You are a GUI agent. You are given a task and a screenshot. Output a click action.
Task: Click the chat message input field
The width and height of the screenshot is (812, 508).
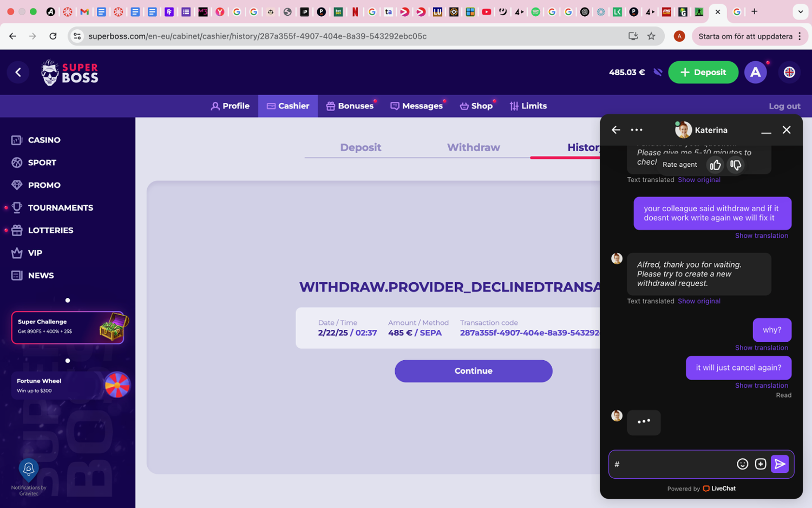(x=671, y=464)
